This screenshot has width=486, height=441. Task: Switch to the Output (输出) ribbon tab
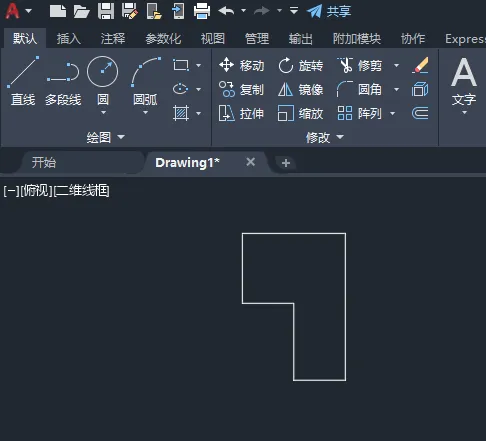pos(301,39)
